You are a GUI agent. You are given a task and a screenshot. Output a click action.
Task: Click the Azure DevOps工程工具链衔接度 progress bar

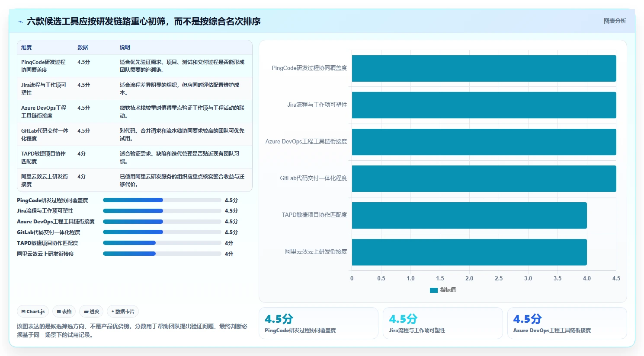click(x=162, y=222)
